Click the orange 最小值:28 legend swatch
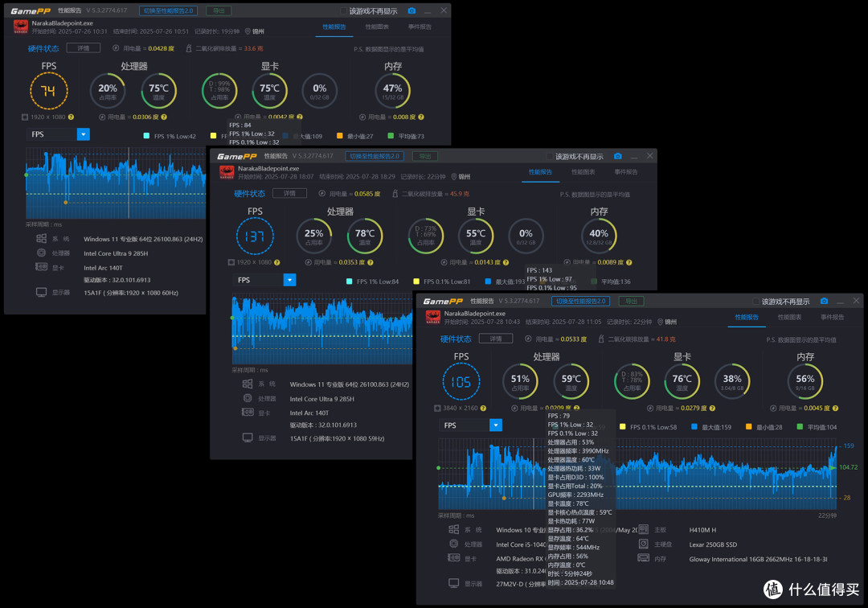 click(748, 427)
